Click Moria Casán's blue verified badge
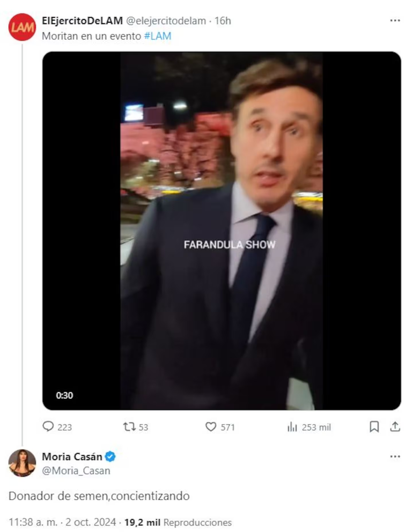Image resolution: width=413 pixels, height=532 pixels. 110,457
